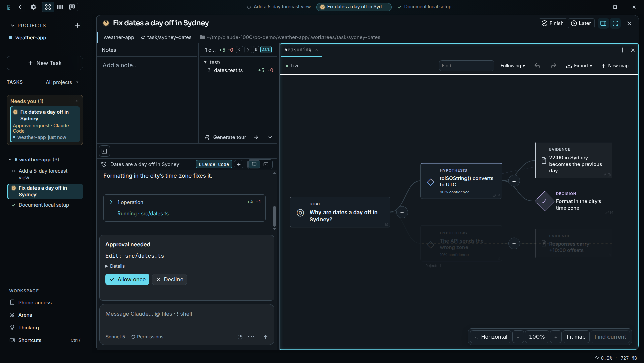Switch to Document local setup tab
644x363 pixels.
tap(424, 7)
